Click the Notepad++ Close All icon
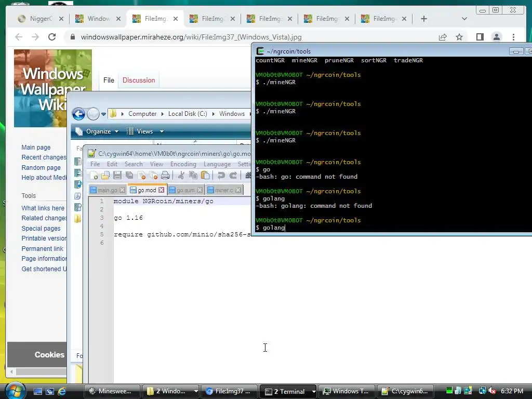 click(x=153, y=176)
